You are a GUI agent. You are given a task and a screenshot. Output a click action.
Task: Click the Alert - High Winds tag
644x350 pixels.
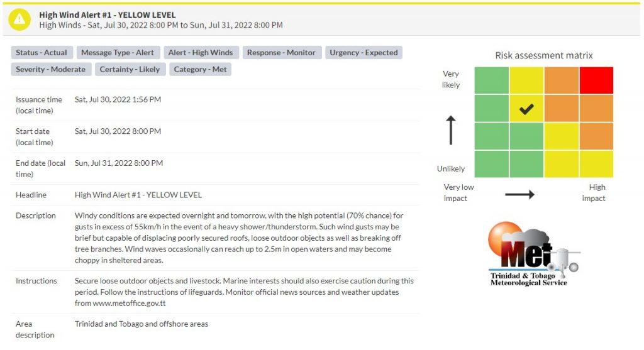(x=201, y=53)
